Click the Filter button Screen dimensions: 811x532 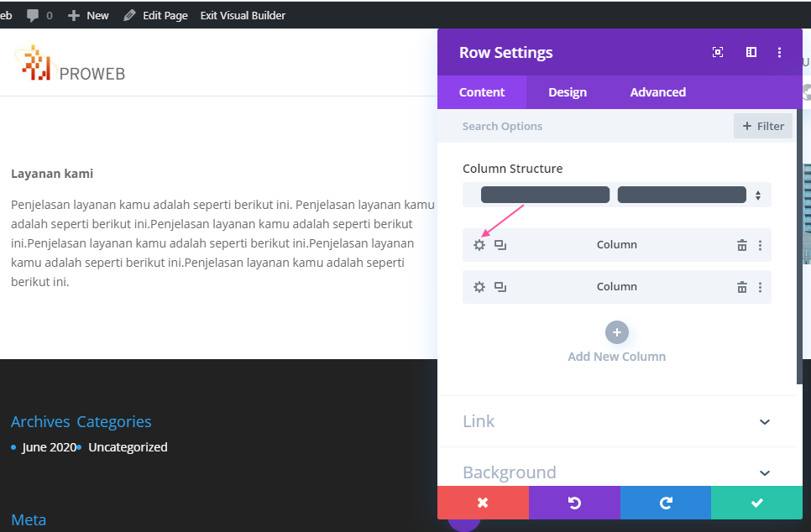(763, 126)
